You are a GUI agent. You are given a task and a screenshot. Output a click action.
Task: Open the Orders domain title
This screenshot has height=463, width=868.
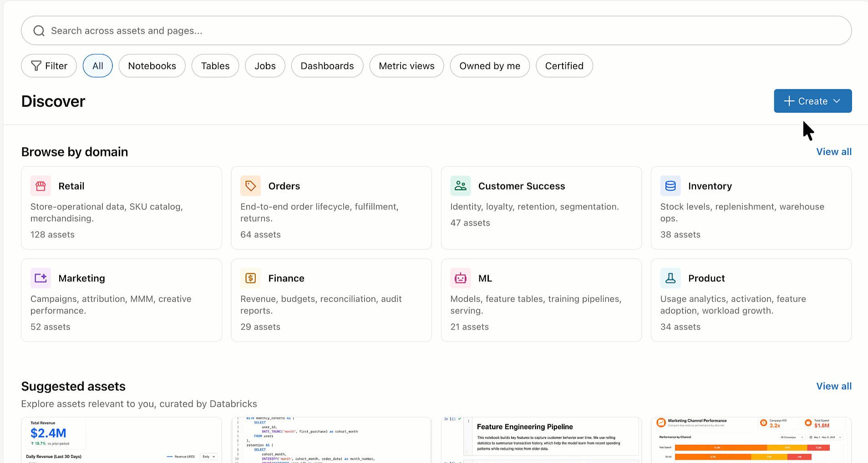point(284,186)
